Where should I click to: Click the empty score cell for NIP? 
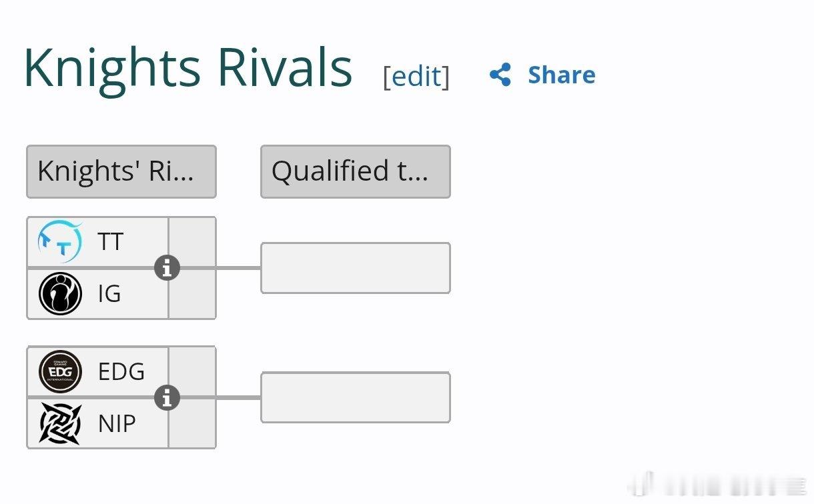pyautogui.click(x=192, y=423)
